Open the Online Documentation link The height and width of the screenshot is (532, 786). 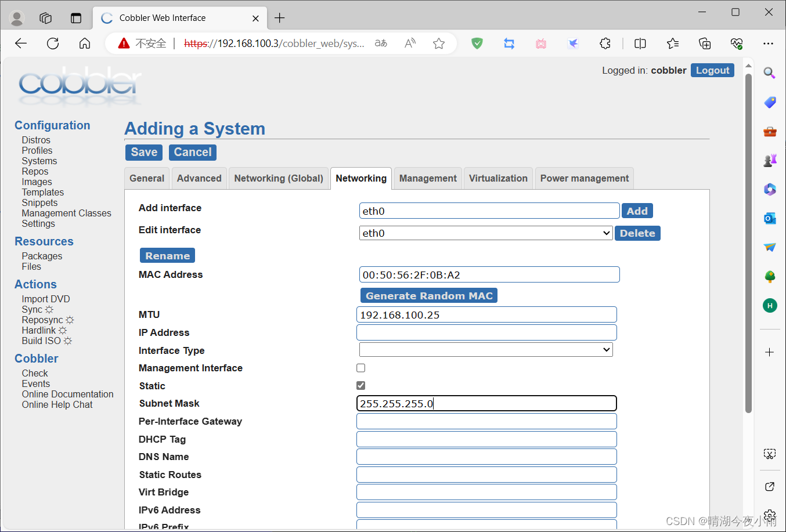coord(68,394)
